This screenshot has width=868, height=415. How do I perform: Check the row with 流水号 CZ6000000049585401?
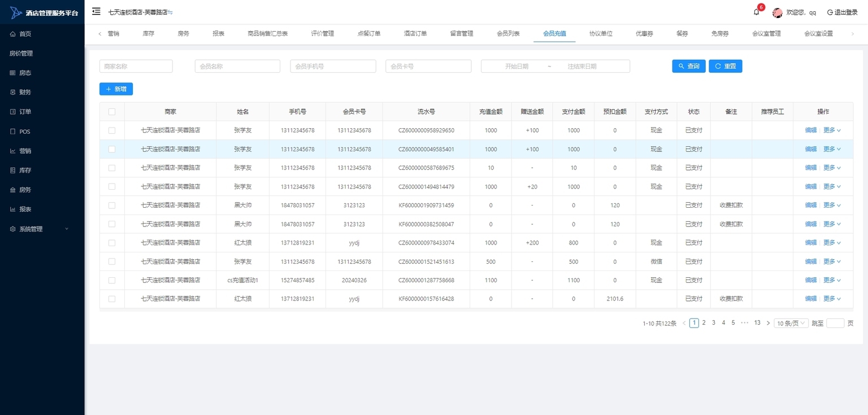point(112,149)
